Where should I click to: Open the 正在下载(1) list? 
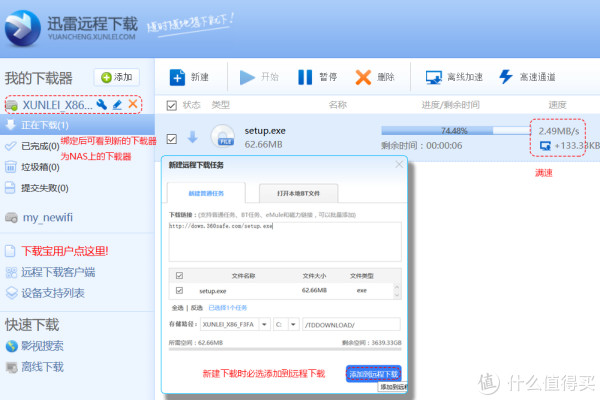[77, 125]
